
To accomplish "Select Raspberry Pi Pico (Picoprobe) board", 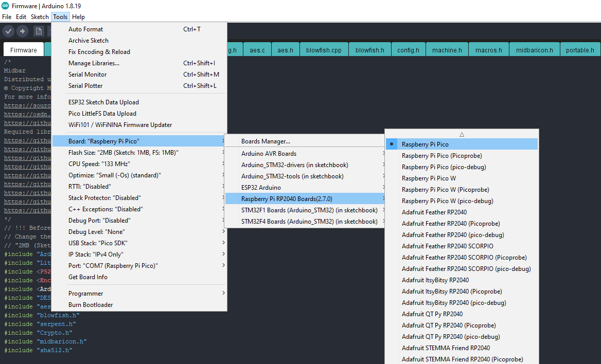I will pos(462,156).
